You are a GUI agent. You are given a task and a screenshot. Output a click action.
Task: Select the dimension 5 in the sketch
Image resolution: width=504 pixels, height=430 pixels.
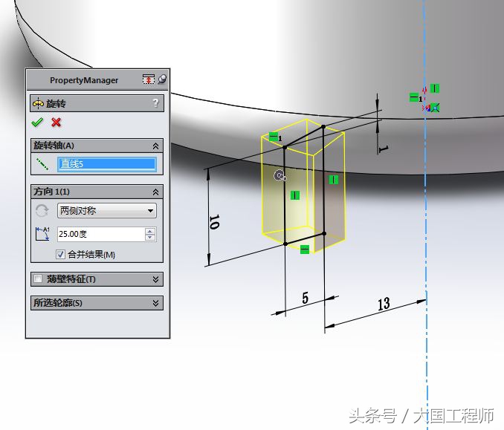click(x=305, y=298)
